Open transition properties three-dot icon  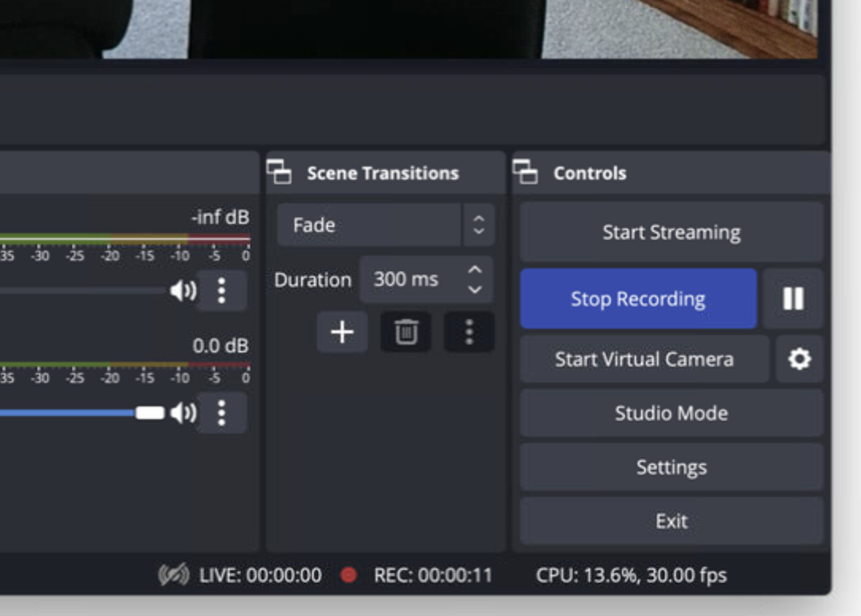[468, 333]
